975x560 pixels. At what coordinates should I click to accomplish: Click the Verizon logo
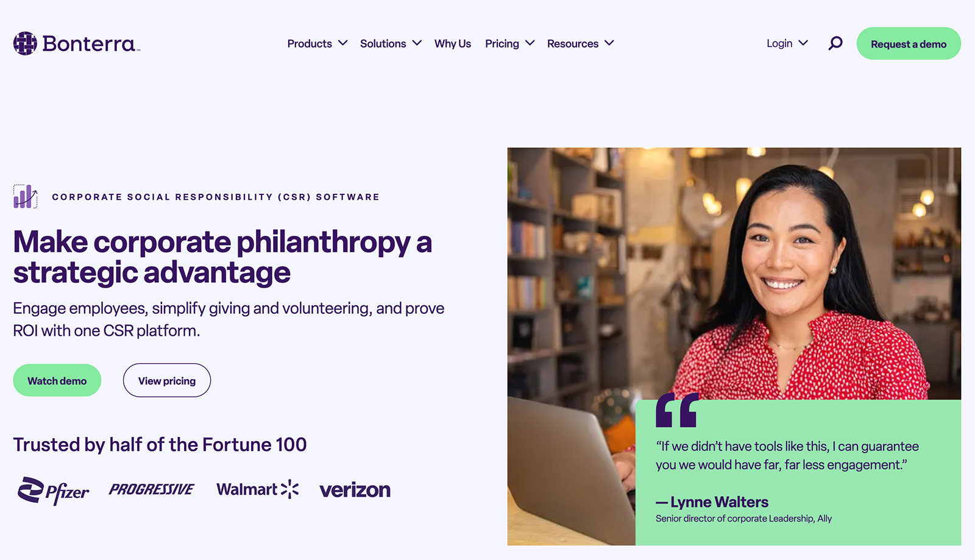click(x=355, y=490)
